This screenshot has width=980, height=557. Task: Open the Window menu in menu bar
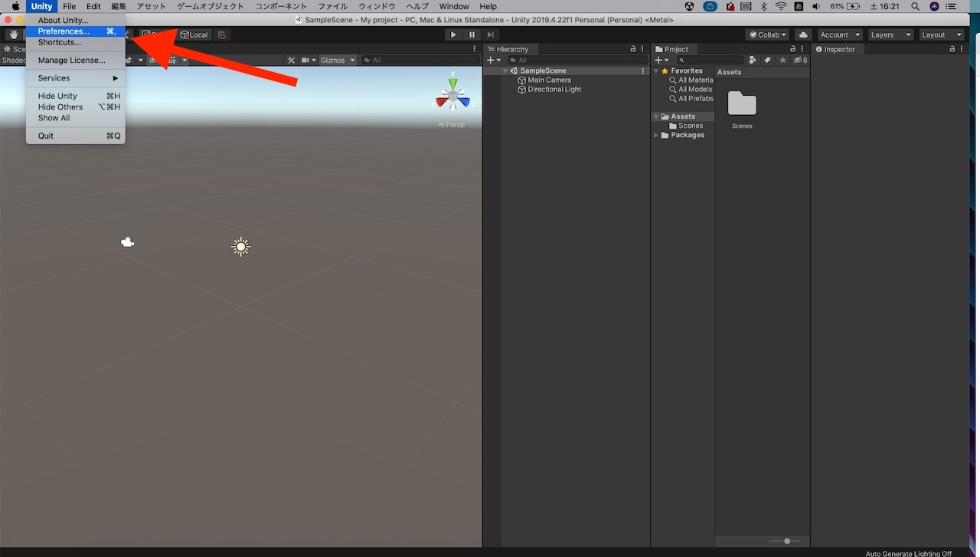pos(453,6)
